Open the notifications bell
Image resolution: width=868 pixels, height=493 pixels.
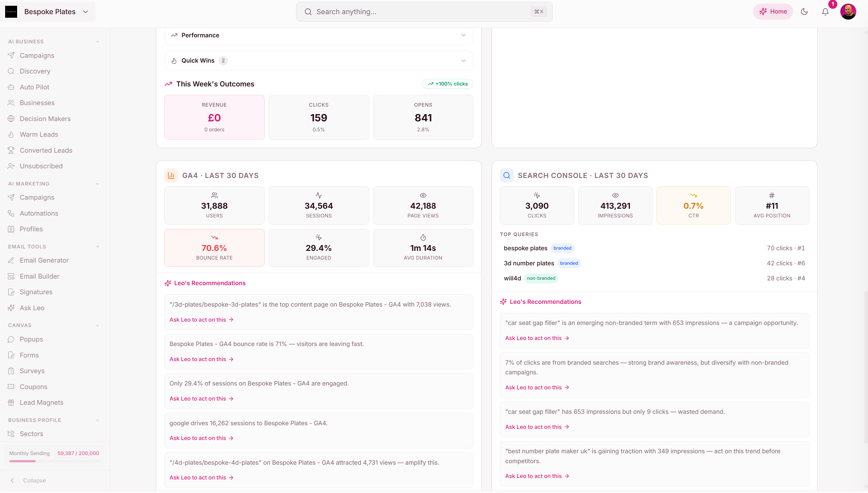coord(825,12)
